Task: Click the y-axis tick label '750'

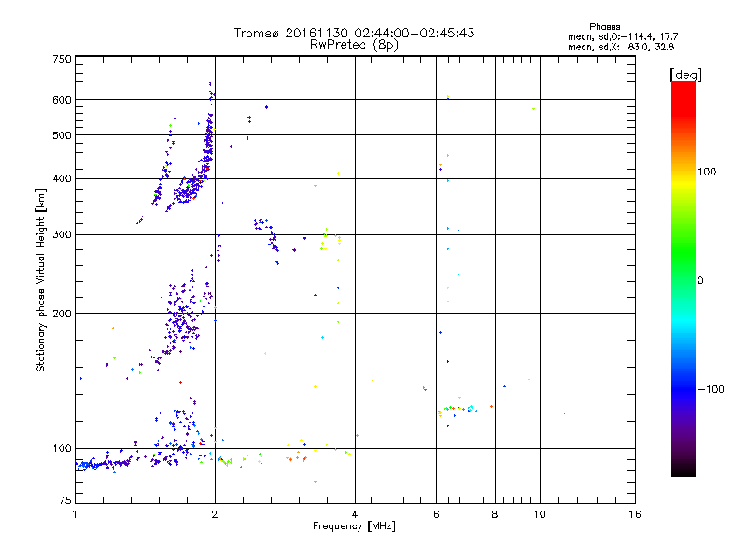Action: (x=62, y=59)
